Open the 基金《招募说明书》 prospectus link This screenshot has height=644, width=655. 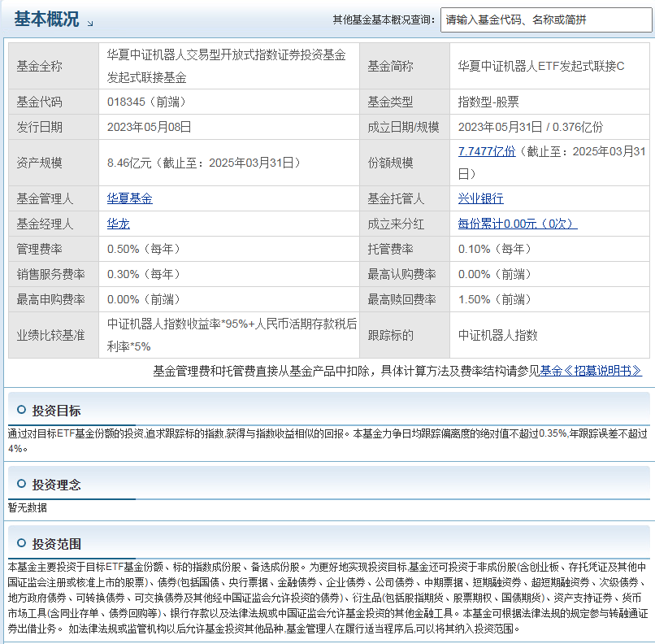[591, 371]
